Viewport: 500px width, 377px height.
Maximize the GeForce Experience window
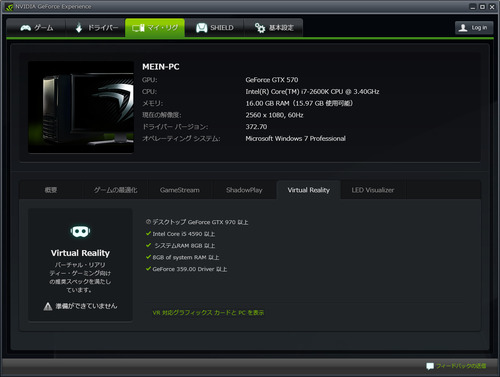point(482,7)
